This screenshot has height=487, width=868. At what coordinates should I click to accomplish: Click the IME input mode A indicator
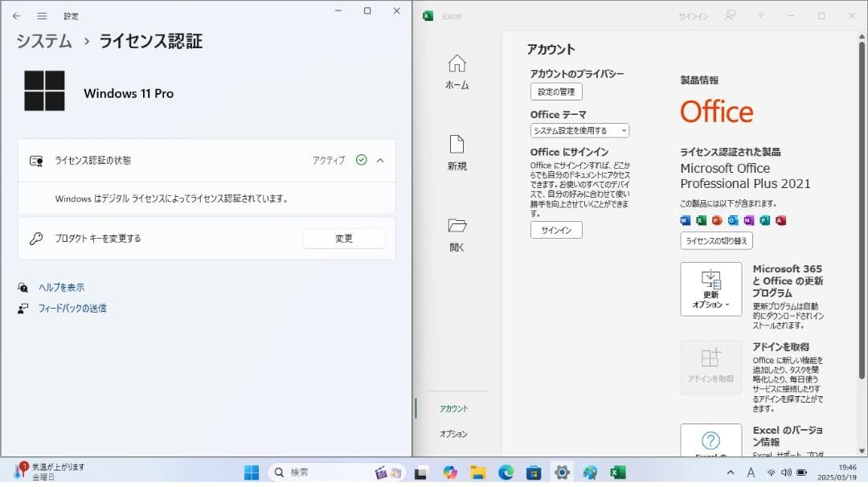[751, 473]
